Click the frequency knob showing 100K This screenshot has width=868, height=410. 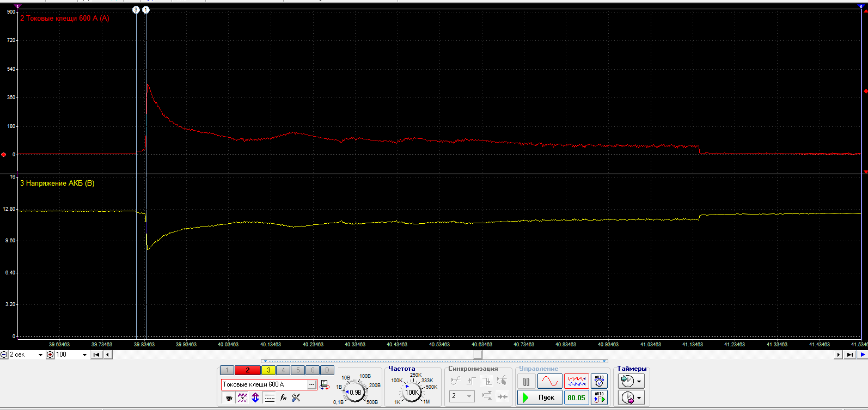coord(412,392)
